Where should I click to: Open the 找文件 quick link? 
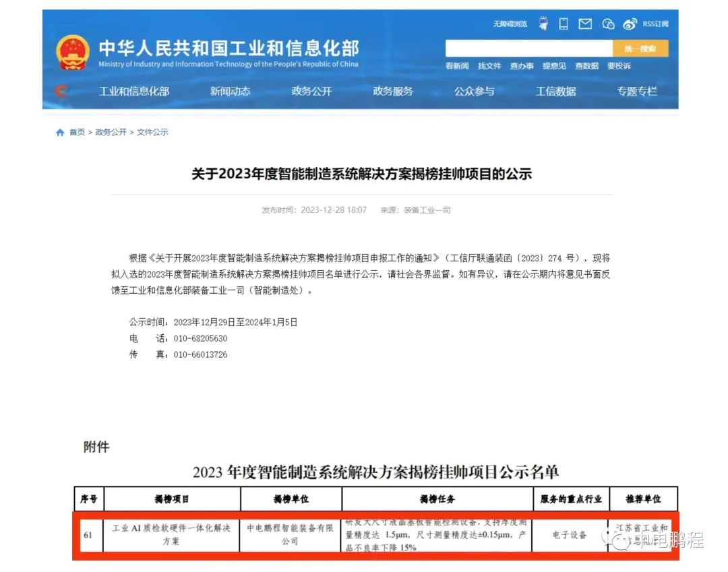(x=489, y=66)
